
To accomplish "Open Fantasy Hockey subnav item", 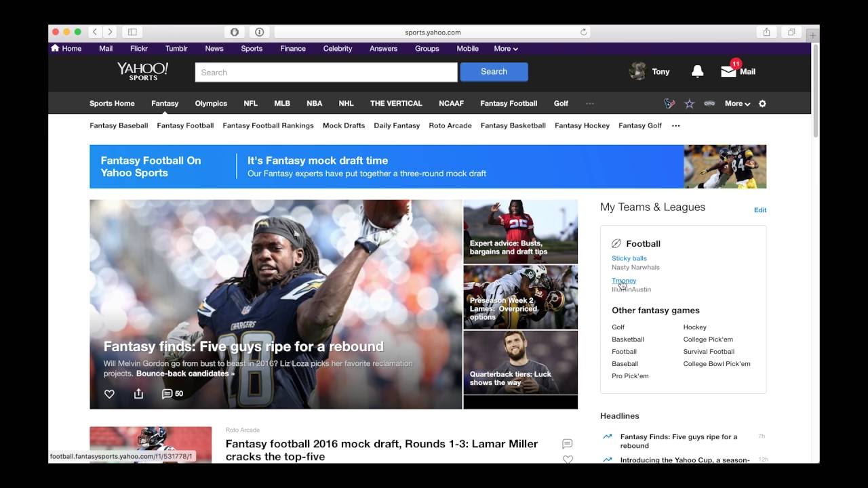I will pyautogui.click(x=582, y=125).
